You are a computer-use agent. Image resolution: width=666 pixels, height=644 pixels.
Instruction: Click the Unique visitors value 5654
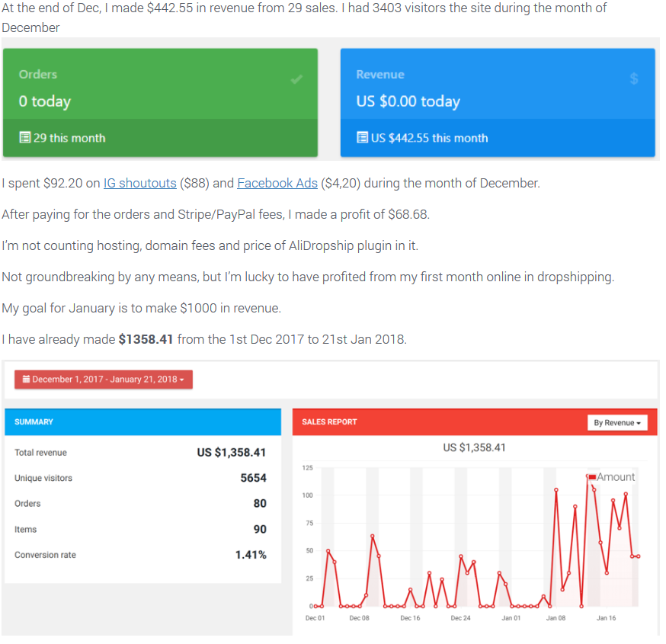(x=256, y=478)
